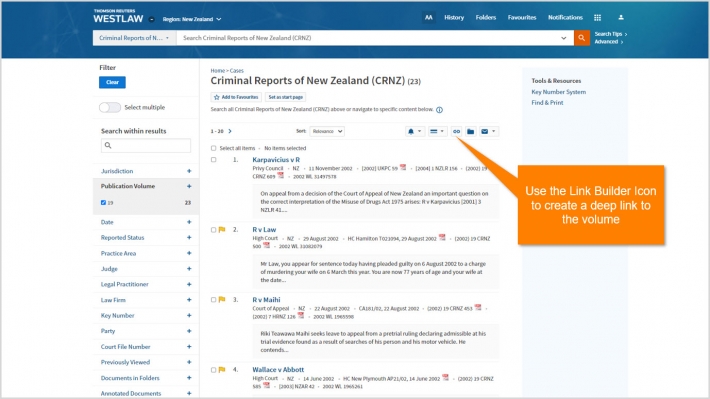Uncheck the volume 19 filter checkbox

tap(103, 203)
